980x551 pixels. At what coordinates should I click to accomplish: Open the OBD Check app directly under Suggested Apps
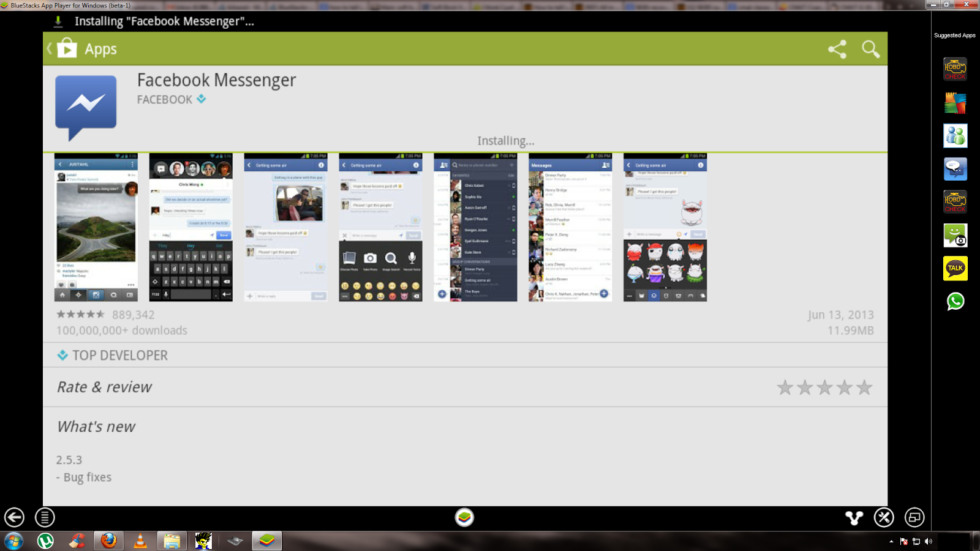[955, 69]
